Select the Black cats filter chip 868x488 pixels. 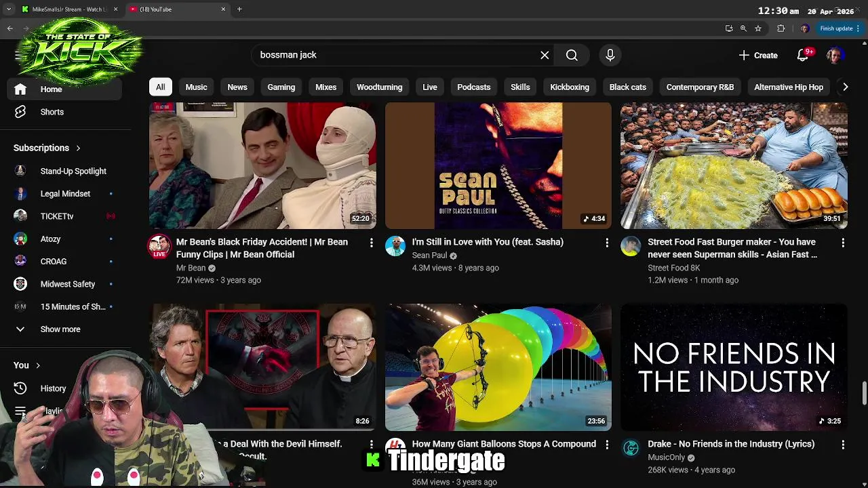(627, 87)
